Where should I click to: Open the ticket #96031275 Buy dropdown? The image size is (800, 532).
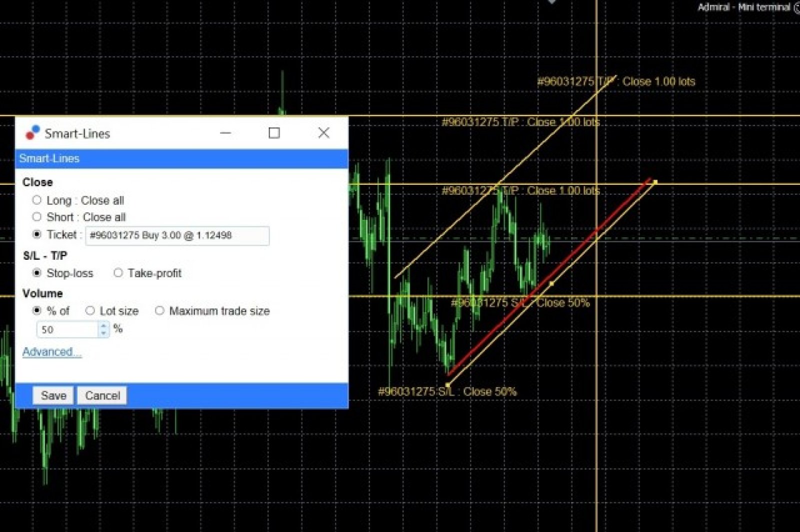177,235
